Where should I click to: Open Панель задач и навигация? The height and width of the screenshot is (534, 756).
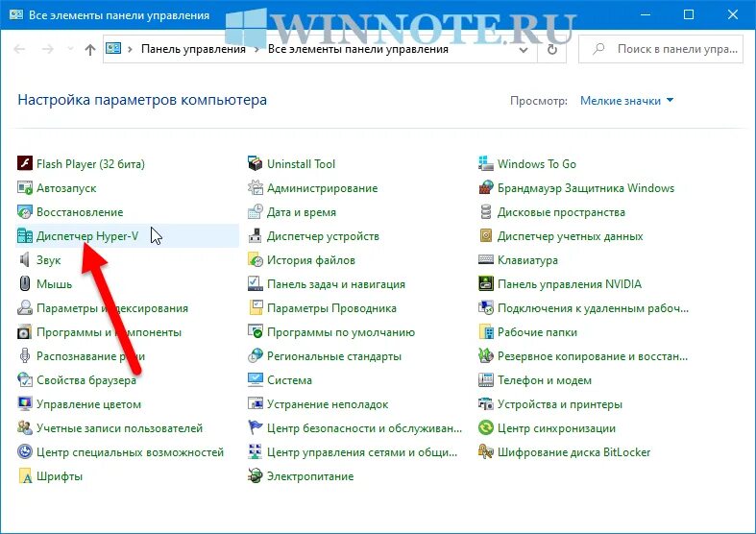pos(336,284)
